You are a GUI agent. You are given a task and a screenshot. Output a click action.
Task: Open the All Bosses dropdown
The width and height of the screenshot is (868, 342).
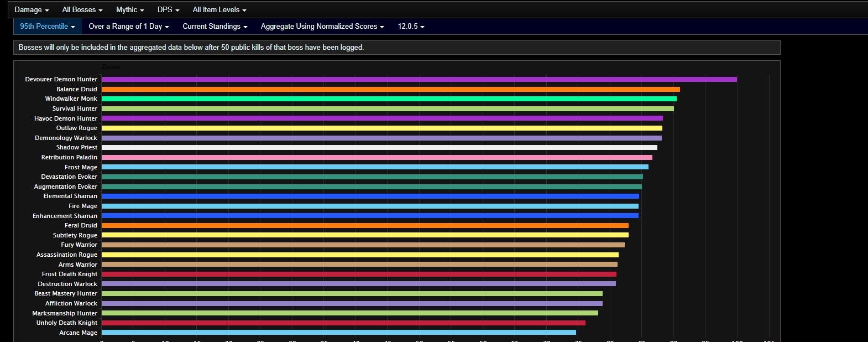(x=82, y=9)
